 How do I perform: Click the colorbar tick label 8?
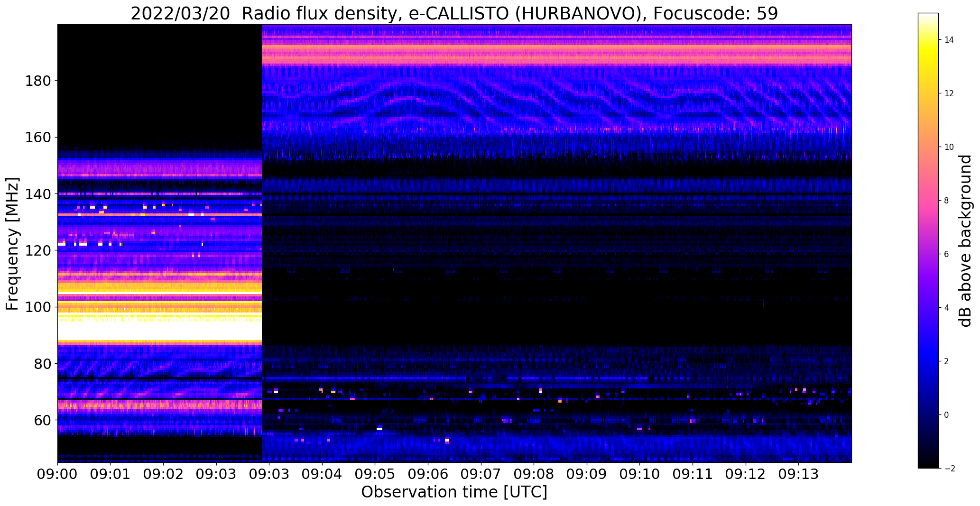(947, 201)
